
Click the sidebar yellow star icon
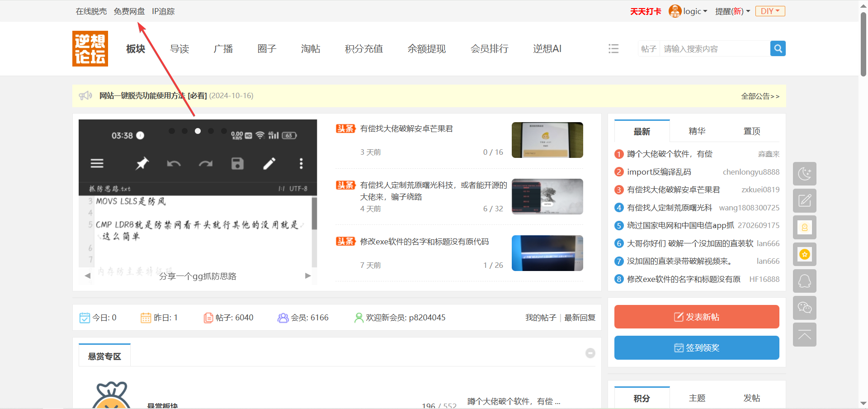point(804,254)
